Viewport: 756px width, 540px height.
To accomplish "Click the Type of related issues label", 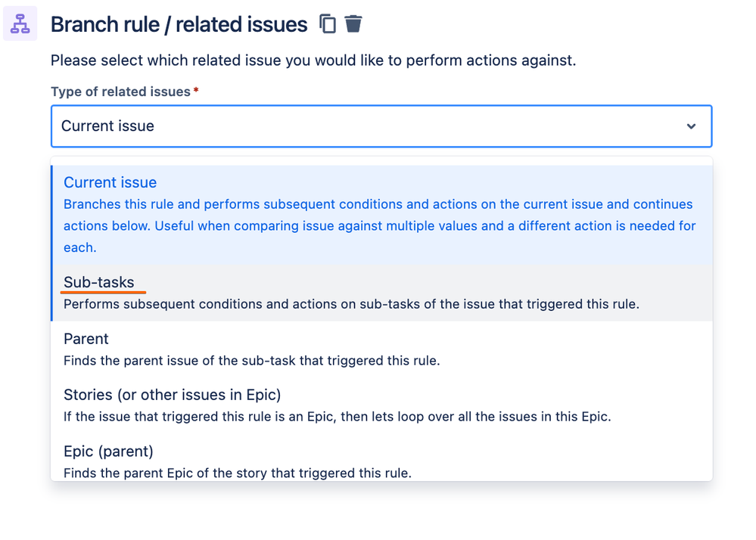I will point(120,92).
